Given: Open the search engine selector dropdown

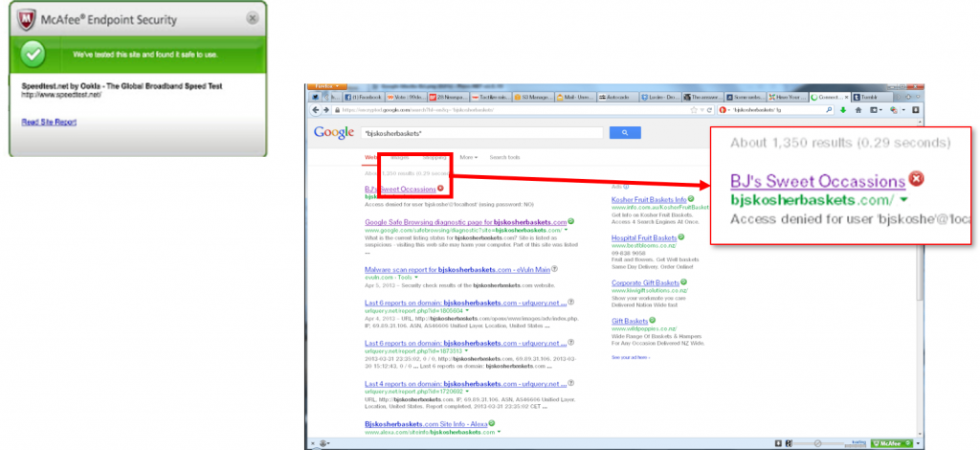Looking at the screenshot, I should click(724, 110).
